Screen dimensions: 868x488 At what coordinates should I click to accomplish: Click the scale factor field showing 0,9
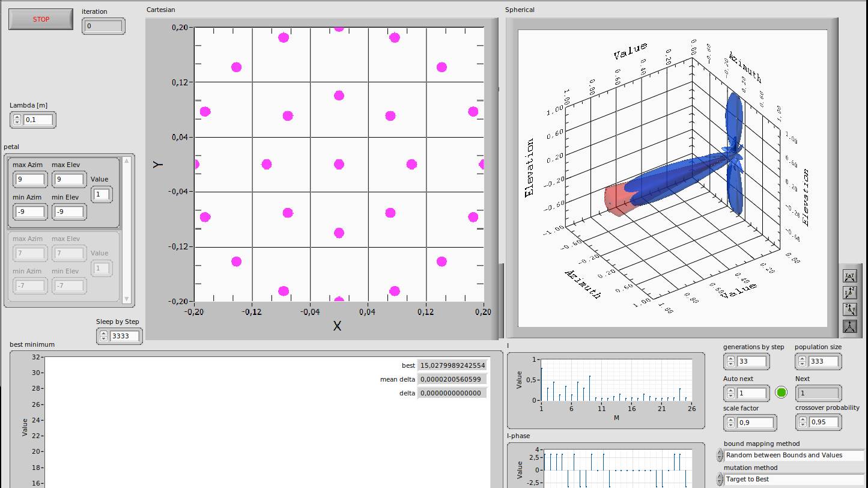click(756, 422)
